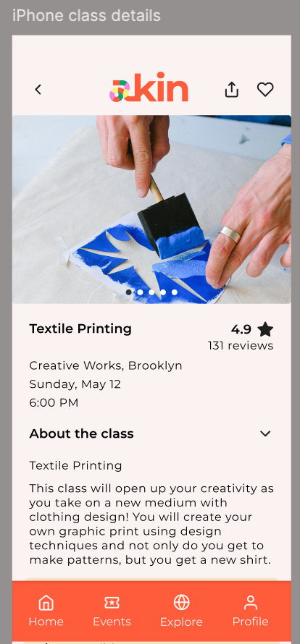Tap the Creative Works, Brooklyn location
The image size is (300, 644).
tap(106, 365)
